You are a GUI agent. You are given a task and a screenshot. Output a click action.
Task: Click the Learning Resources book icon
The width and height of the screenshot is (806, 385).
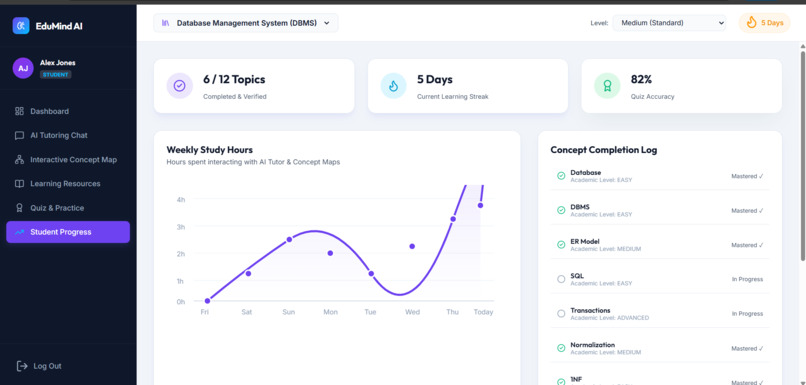(x=20, y=184)
